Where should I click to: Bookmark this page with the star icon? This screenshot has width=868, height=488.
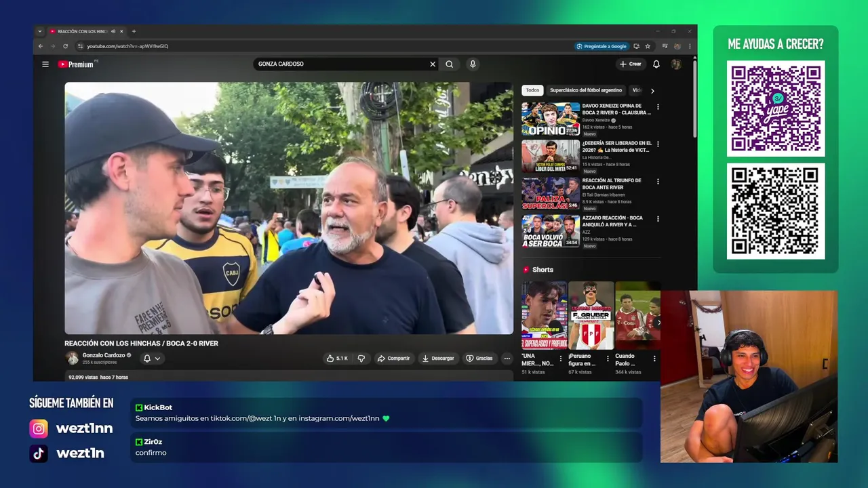click(648, 46)
